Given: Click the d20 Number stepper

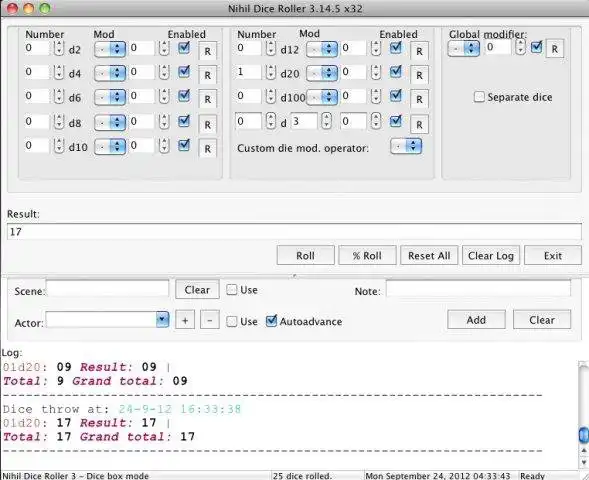Looking at the screenshot, I should 270,72.
